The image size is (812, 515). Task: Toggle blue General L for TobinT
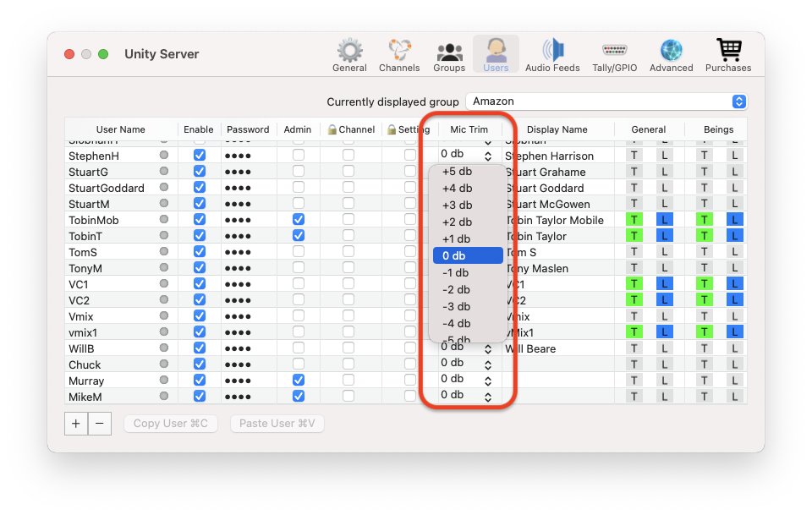[665, 235]
